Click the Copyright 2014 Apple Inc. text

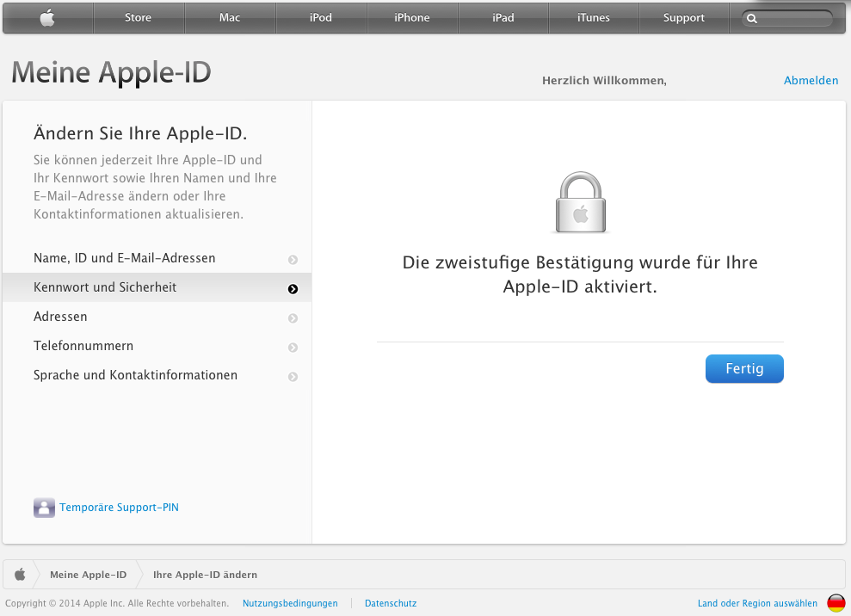pos(117,603)
